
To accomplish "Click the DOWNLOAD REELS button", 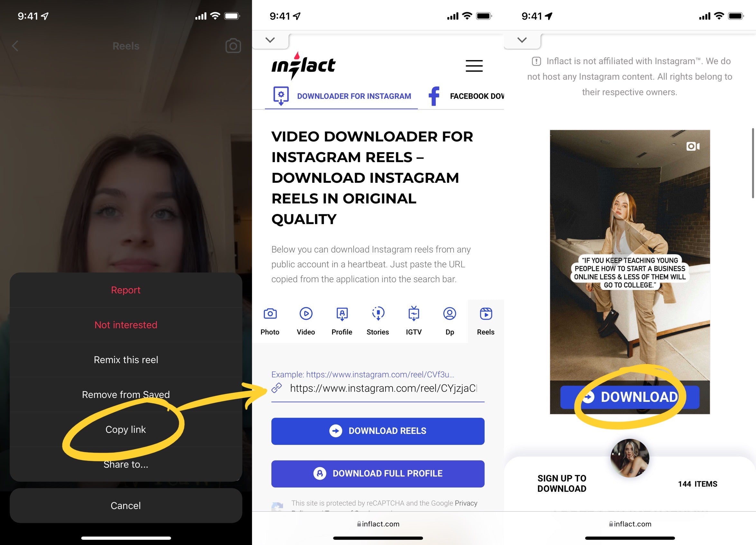I will pyautogui.click(x=378, y=430).
